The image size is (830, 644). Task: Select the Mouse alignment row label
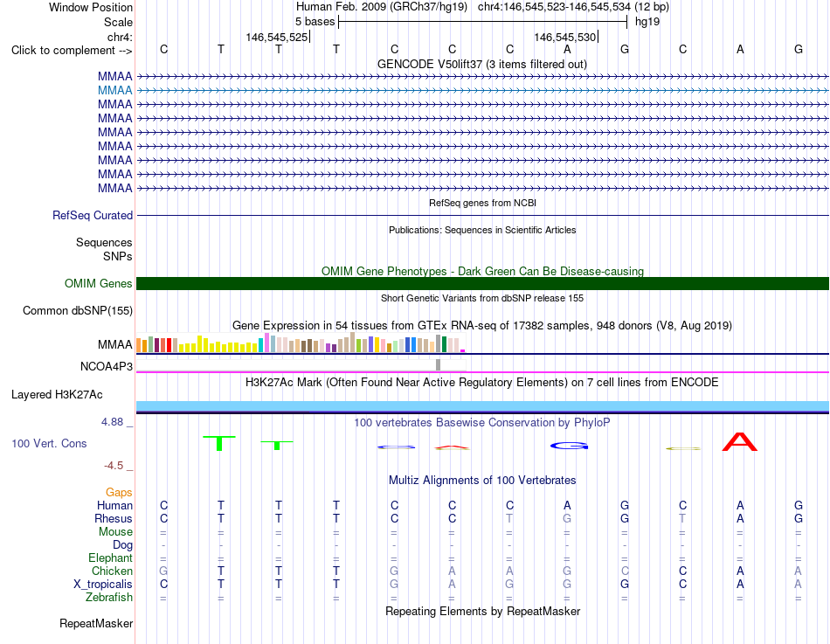[x=115, y=532]
